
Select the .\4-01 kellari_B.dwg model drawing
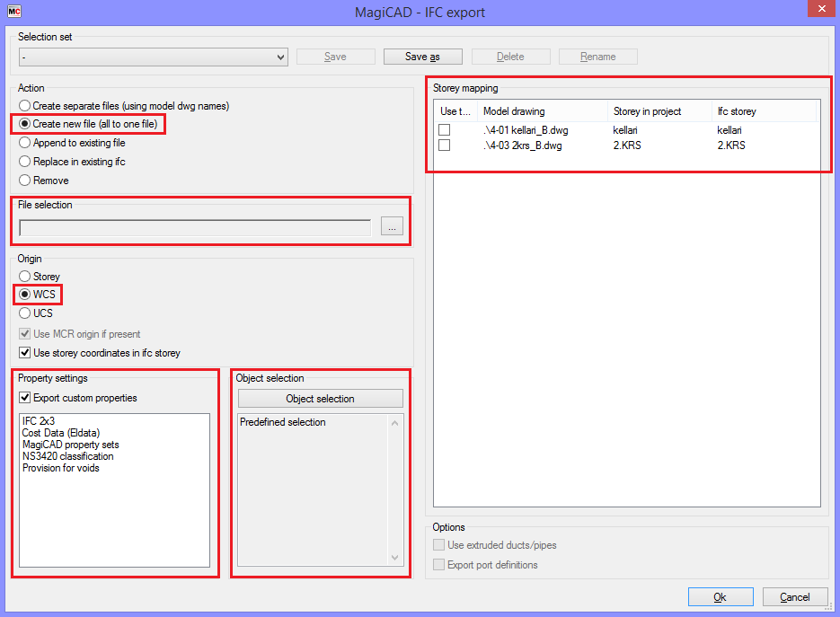(x=526, y=130)
